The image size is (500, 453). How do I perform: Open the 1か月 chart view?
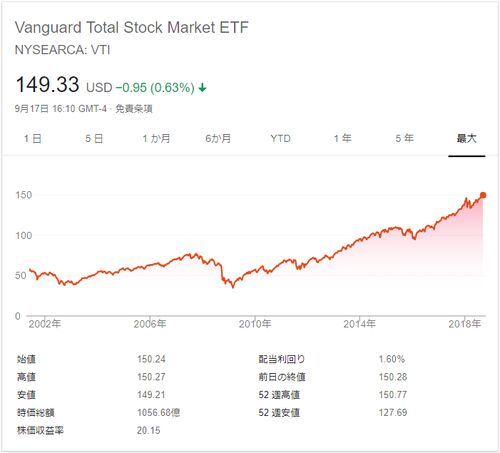(156, 138)
